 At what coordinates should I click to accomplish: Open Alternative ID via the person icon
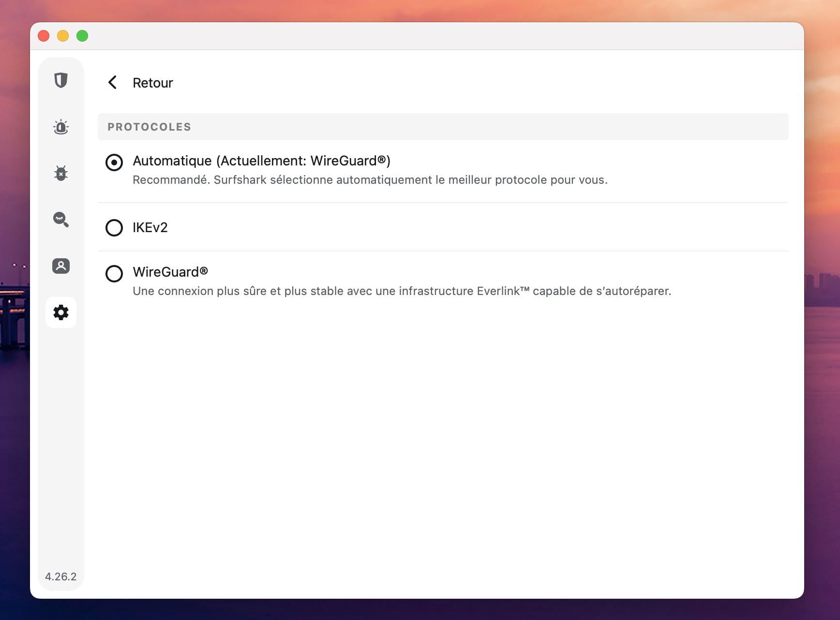tap(61, 266)
